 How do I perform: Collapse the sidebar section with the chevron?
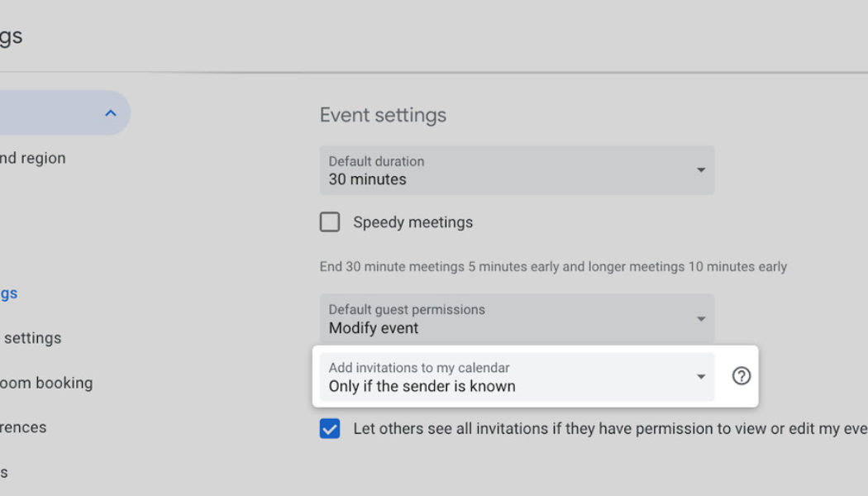(111, 112)
